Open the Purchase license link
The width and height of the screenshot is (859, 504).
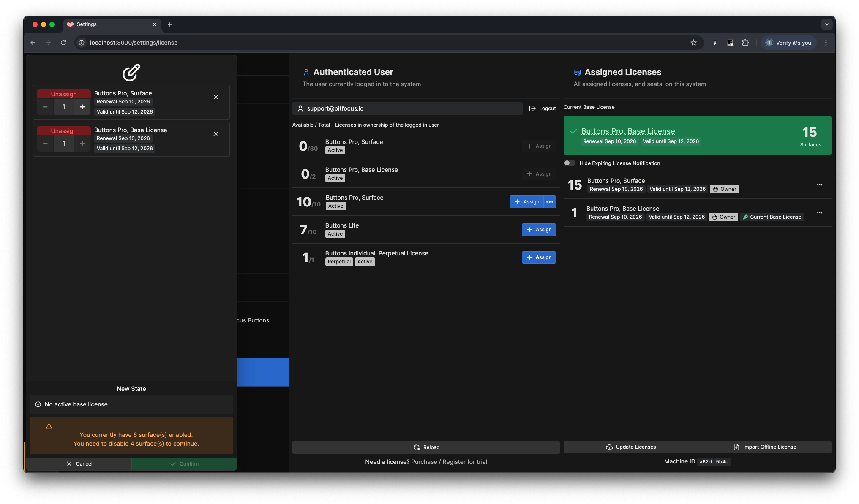pyautogui.click(x=424, y=462)
